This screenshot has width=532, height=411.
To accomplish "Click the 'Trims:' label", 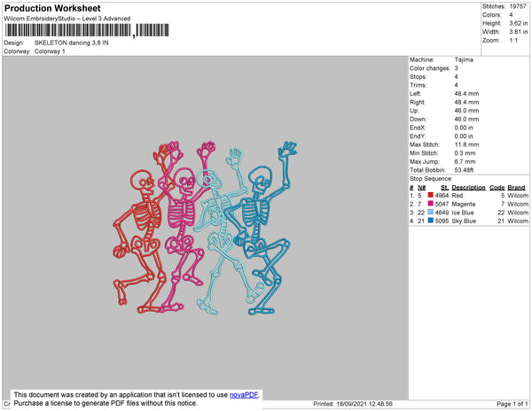I will tap(418, 85).
